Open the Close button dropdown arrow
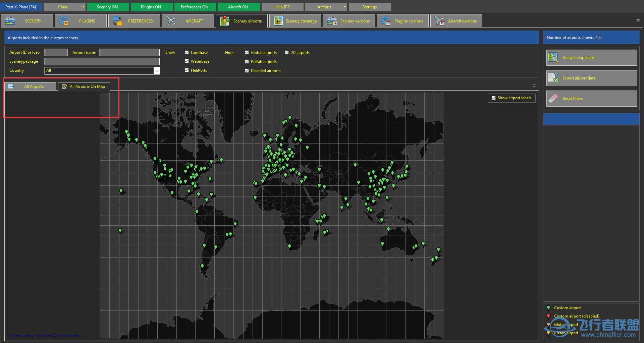This screenshot has height=343, width=644. [x=83, y=7]
